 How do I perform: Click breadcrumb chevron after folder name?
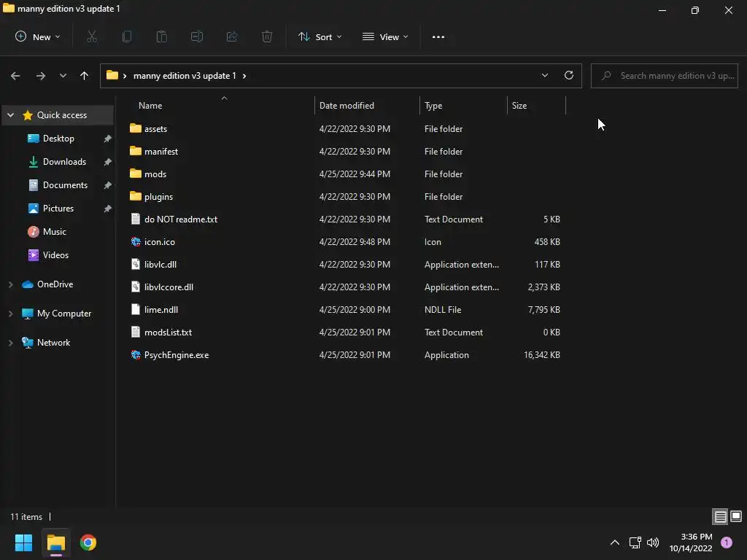pos(244,76)
